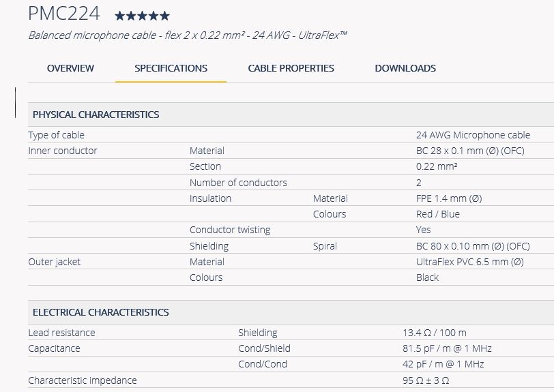
Task: Click the 'Section' label
Action: [205, 166]
